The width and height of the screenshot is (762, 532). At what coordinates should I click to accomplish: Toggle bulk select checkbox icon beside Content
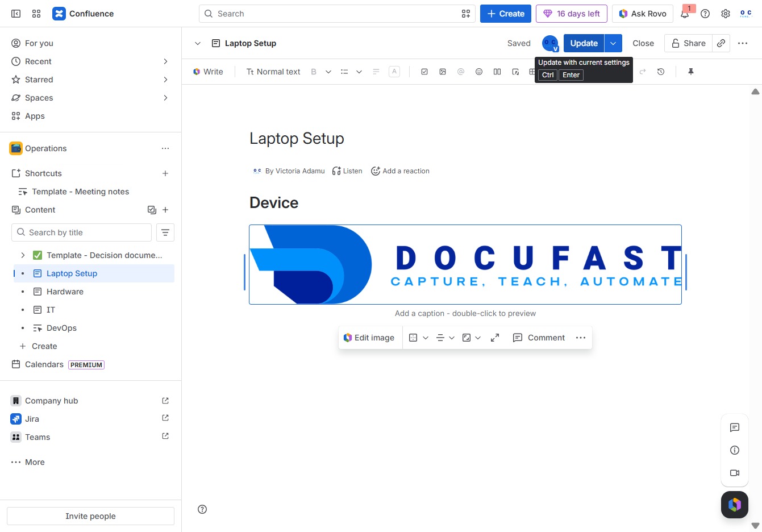point(152,210)
